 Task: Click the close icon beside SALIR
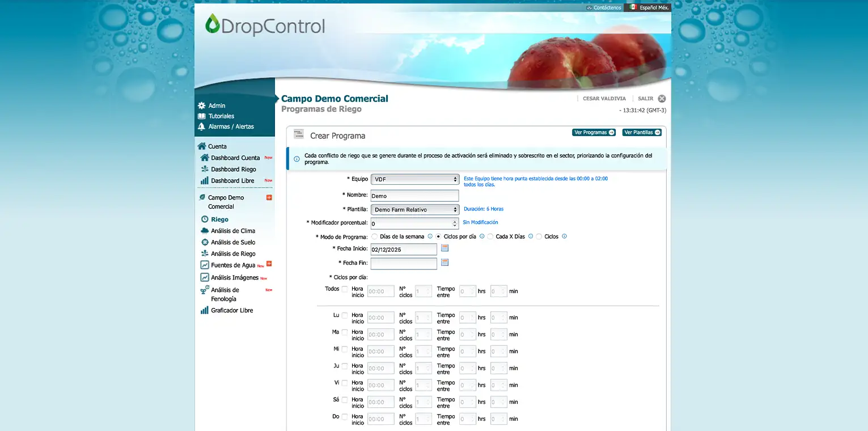(662, 99)
